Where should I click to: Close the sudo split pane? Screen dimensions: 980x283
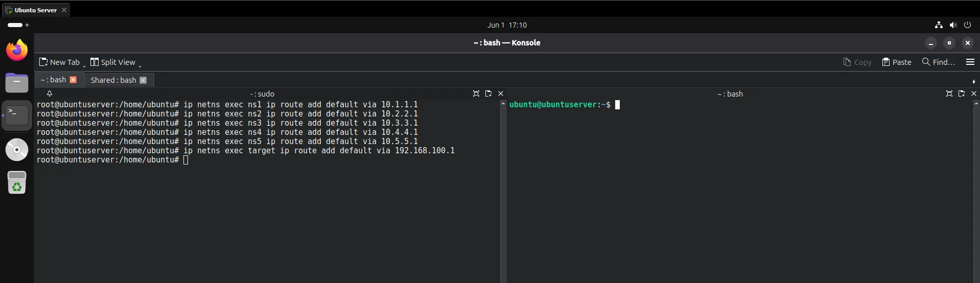pos(501,93)
